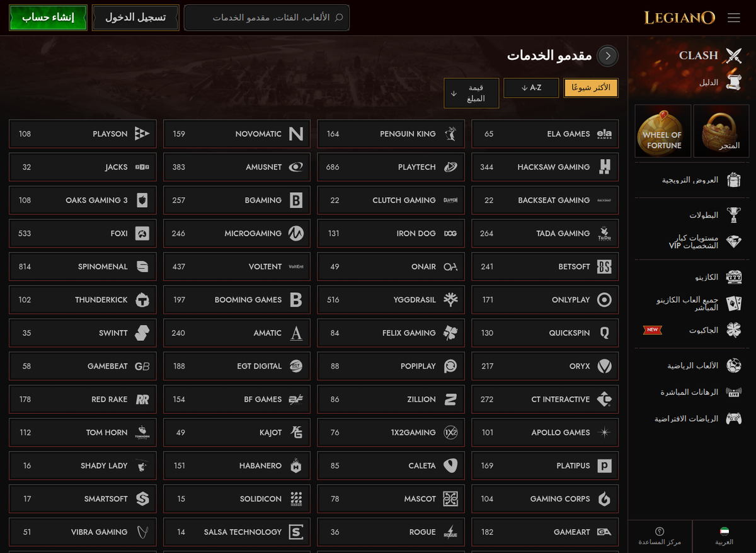The image size is (756, 553).
Task: Click the search magnifier icon
Action: [x=339, y=18]
